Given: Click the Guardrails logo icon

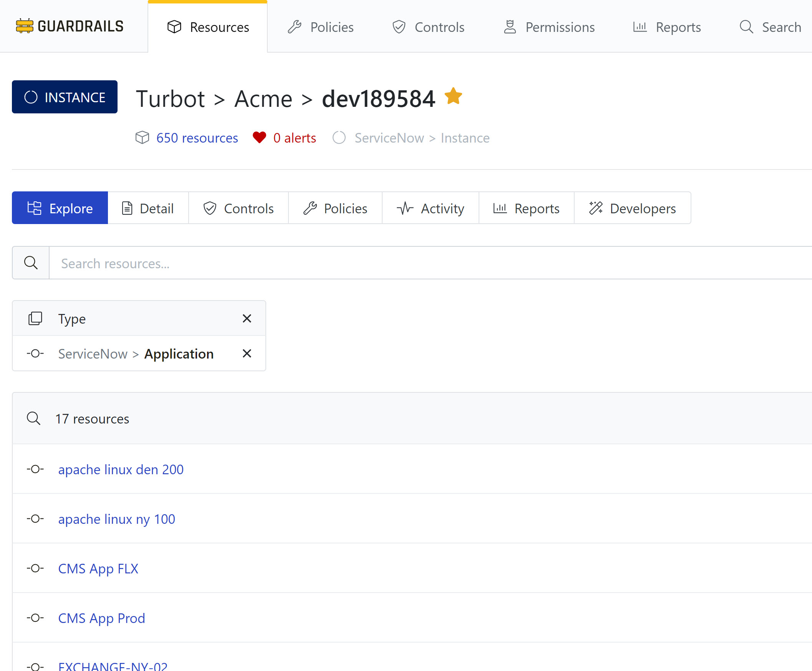Looking at the screenshot, I should 24,26.
